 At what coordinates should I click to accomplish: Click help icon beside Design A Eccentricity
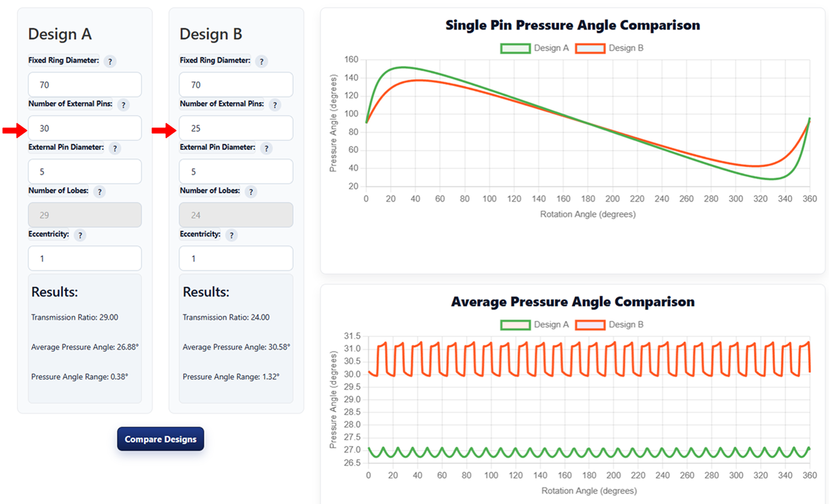point(80,235)
